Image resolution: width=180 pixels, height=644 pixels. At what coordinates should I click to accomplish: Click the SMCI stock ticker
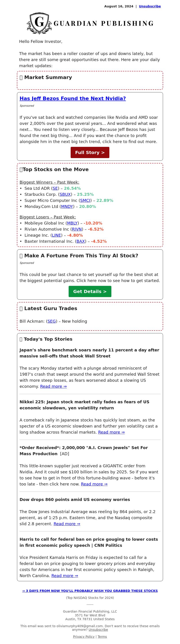point(85,200)
